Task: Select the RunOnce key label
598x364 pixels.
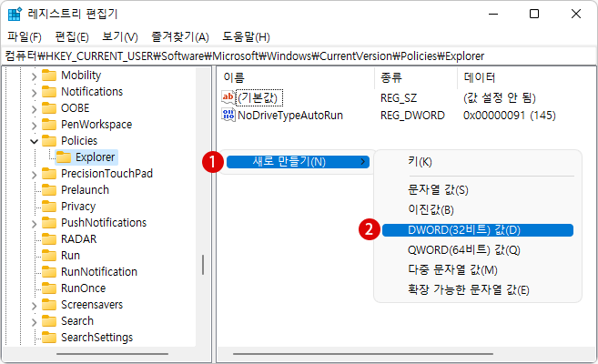Action: pyautogui.click(x=84, y=288)
